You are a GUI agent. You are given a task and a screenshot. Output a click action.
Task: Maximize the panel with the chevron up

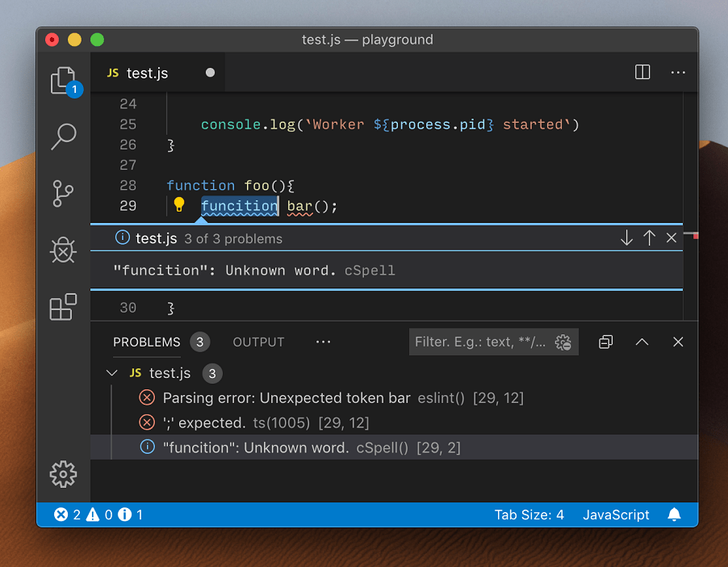click(642, 342)
